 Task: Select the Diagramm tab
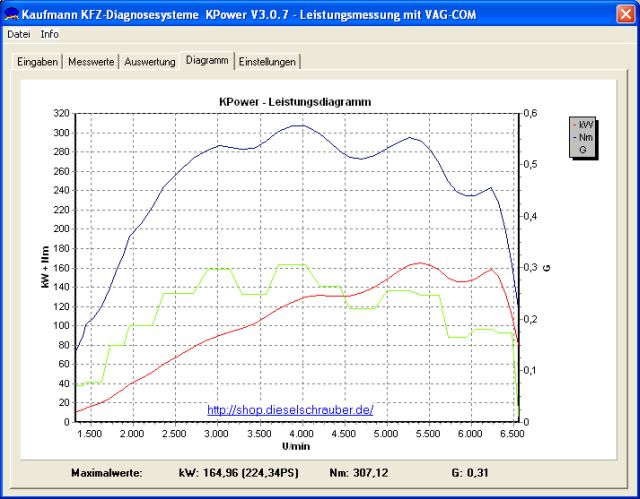click(207, 61)
